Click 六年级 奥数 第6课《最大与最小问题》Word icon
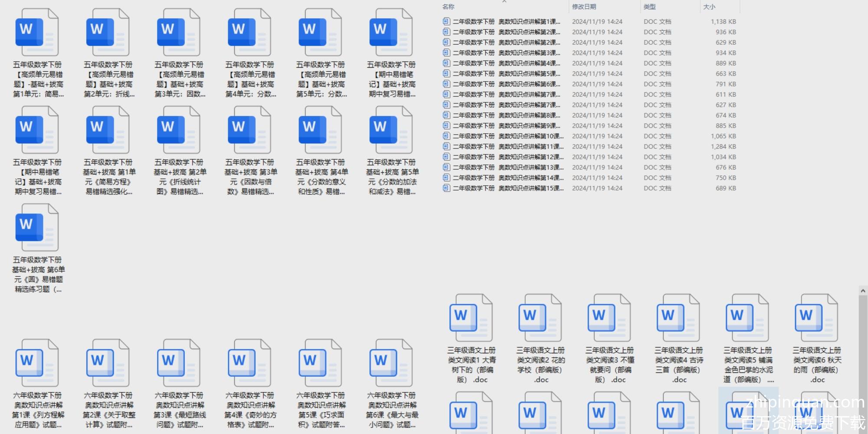The height and width of the screenshot is (434, 868). pos(391,363)
